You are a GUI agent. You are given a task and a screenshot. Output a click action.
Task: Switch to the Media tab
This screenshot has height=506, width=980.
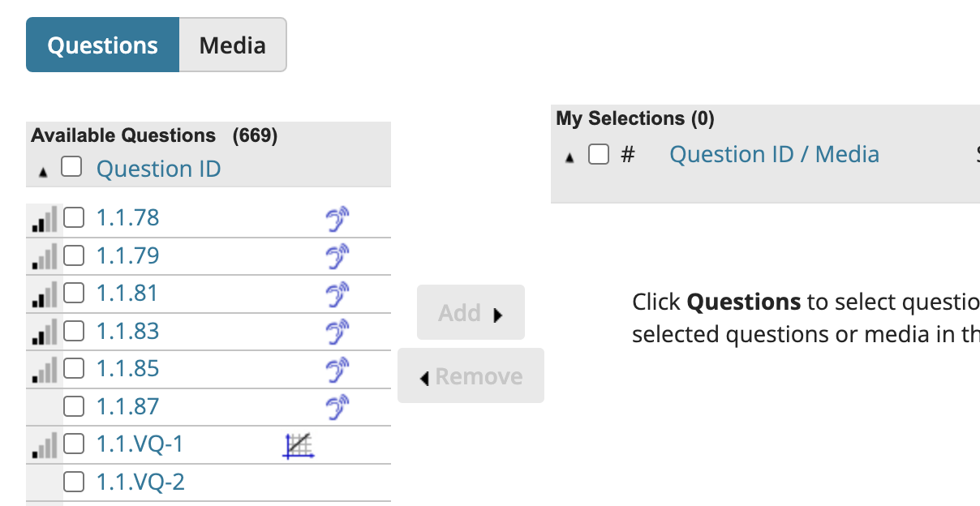(232, 45)
